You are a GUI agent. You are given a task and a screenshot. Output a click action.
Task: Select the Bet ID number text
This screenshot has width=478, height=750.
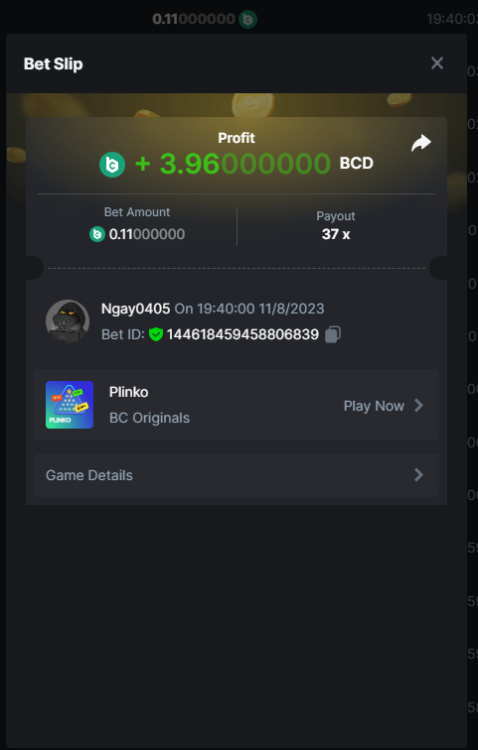click(243, 334)
